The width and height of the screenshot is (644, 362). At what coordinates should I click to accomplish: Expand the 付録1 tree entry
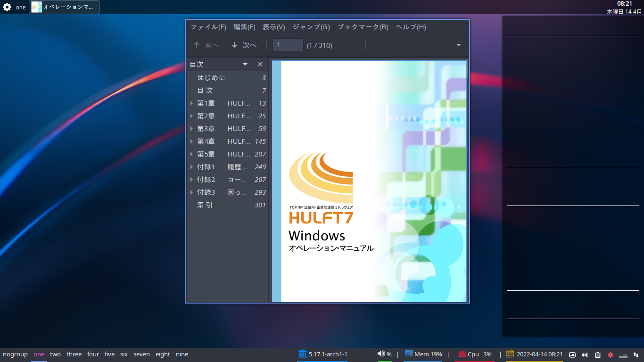191,167
